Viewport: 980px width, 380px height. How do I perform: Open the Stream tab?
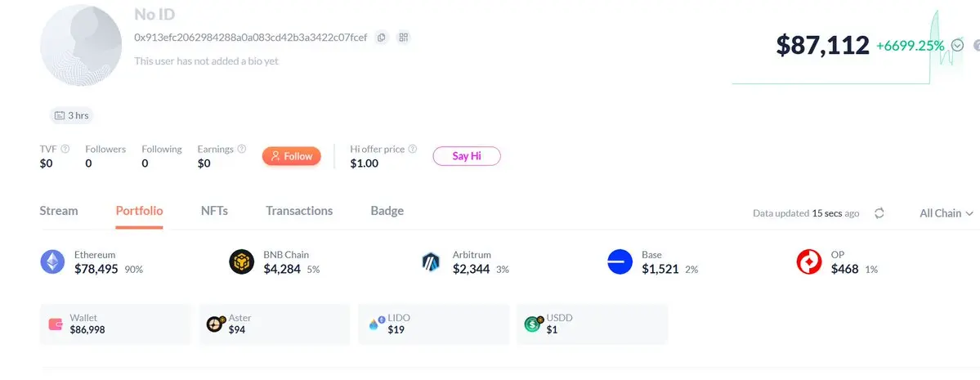(59, 211)
